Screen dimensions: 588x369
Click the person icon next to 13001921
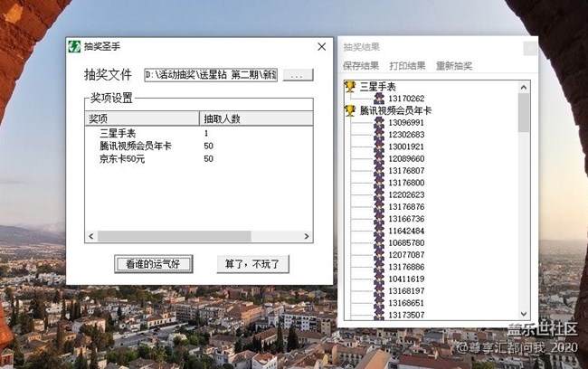pyautogui.click(x=379, y=147)
